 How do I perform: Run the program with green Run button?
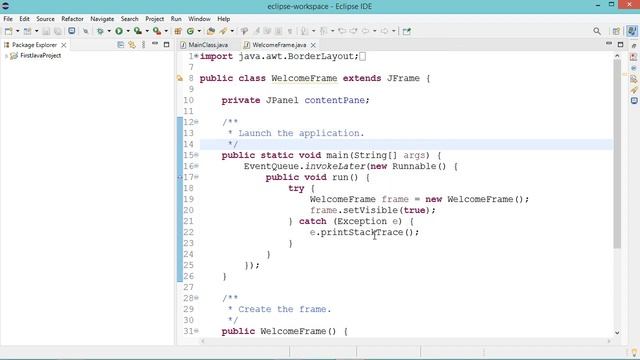click(x=119, y=31)
